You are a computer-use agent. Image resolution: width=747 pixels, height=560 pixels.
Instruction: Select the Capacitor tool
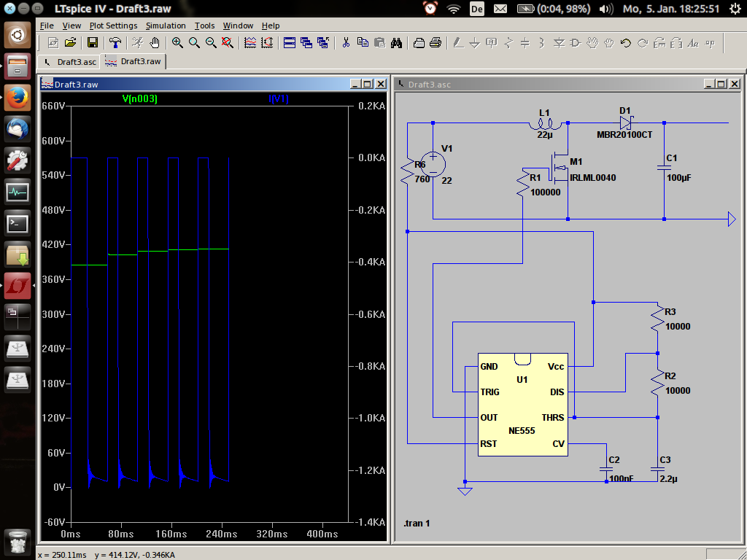click(x=525, y=43)
